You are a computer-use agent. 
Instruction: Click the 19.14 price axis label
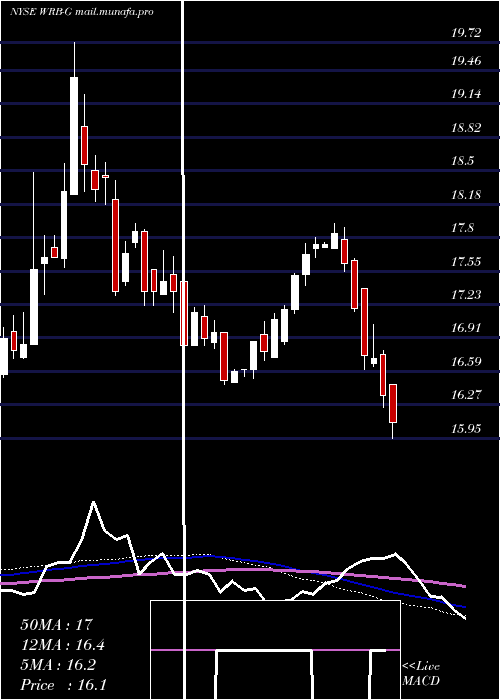466,94
